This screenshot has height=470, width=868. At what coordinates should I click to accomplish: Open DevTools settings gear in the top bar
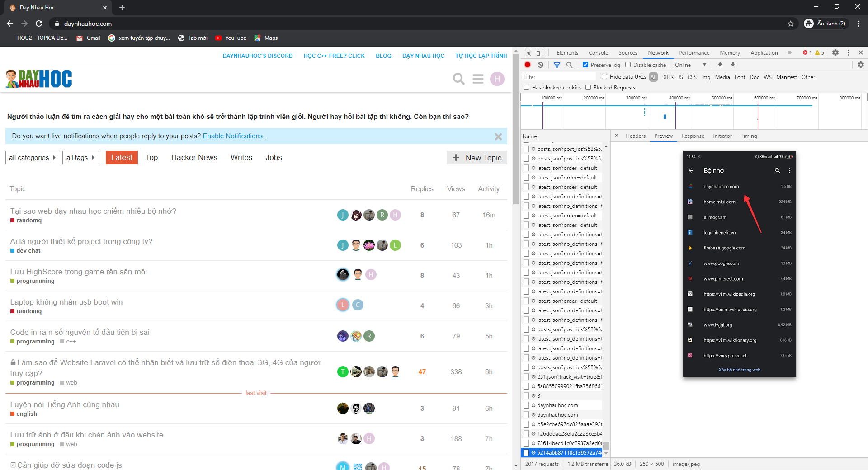pos(835,52)
